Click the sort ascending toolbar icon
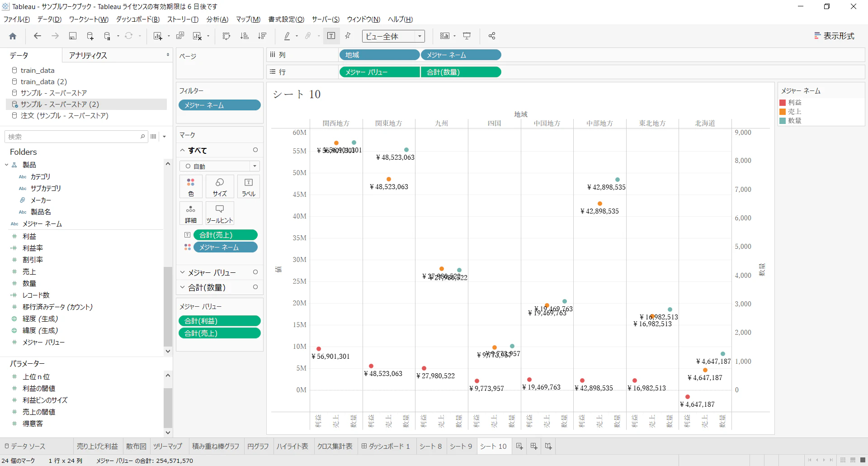The width and height of the screenshot is (868, 466). point(245,36)
